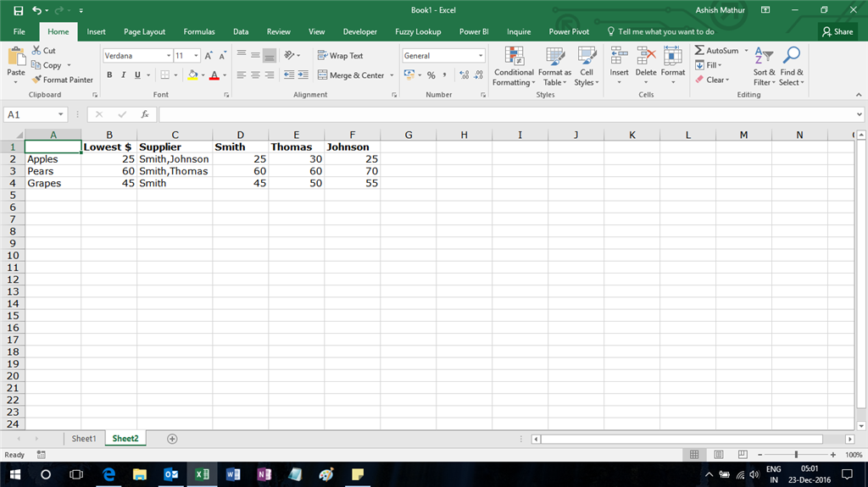Expand Merge & Center dropdown arrow

pos(392,75)
